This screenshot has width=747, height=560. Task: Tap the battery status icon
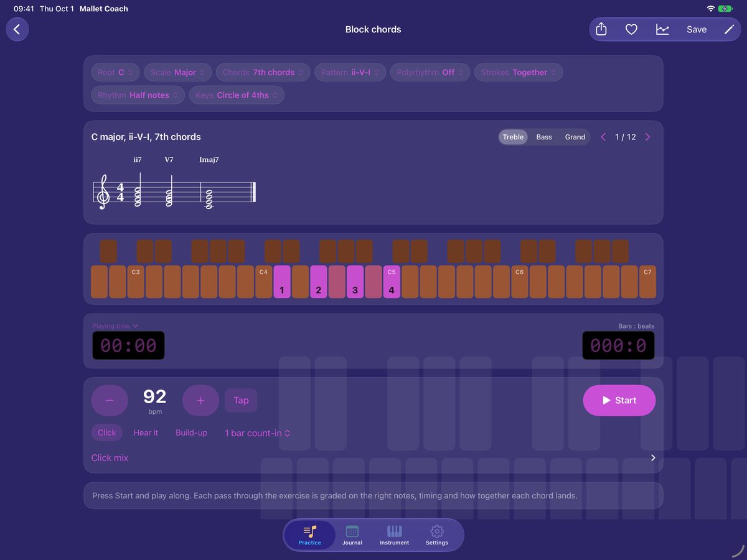point(726,9)
